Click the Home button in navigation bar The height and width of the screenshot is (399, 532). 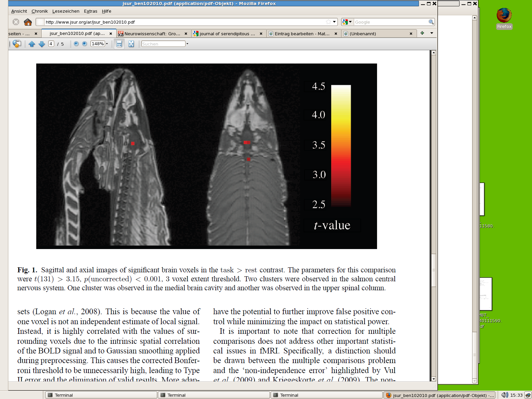point(28,22)
